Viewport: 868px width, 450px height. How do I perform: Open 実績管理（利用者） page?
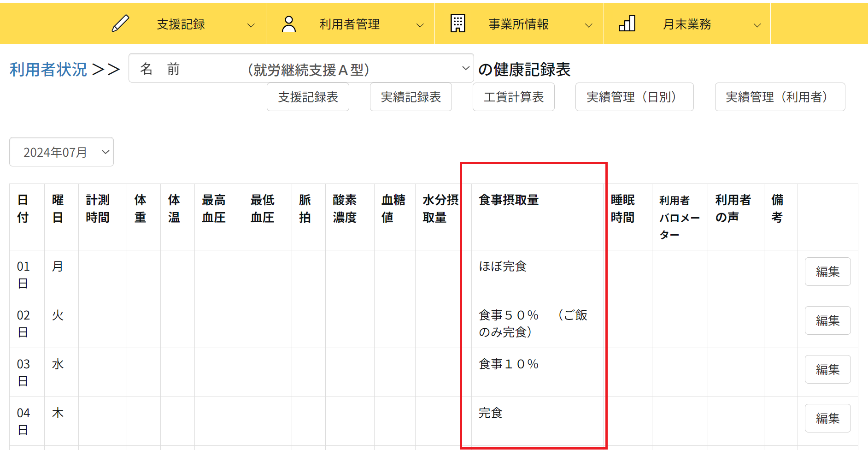780,97
